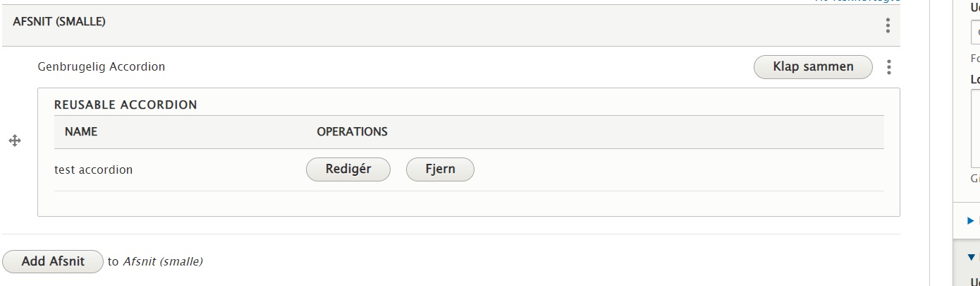Image resolution: width=980 pixels, height=286 pixels.
Task: Click the REUSABLE ACCORDION fieldset title
Action: pyautogui.click(x=125, y=105)
